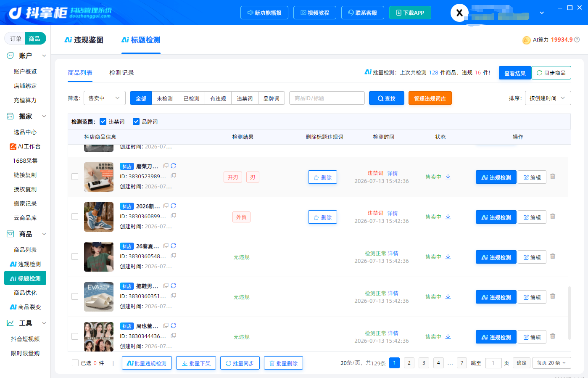Delete the 磨菜刀 product using trash icon
This screenshot has width=588, height=378.
(x=553, y=177)
